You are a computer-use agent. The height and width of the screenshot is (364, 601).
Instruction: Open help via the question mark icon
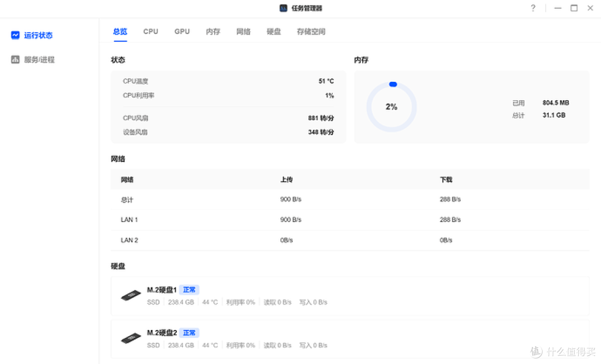click(533, 8)
